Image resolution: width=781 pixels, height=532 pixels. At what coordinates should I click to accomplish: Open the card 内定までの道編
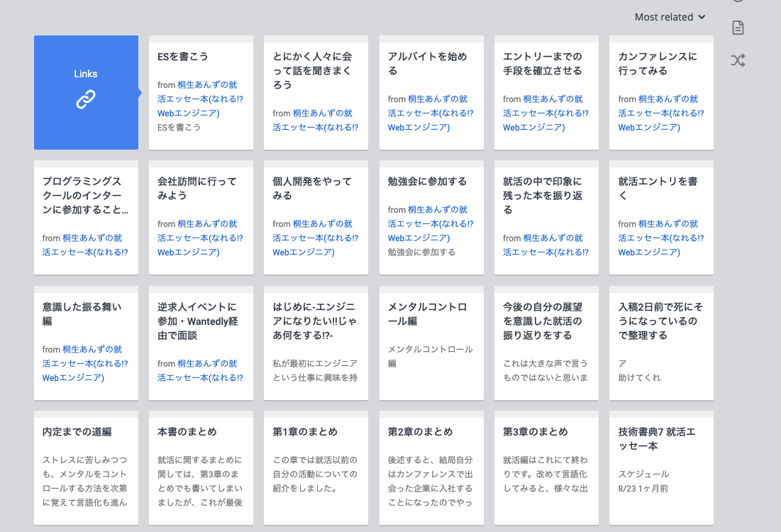click(81, 431)
